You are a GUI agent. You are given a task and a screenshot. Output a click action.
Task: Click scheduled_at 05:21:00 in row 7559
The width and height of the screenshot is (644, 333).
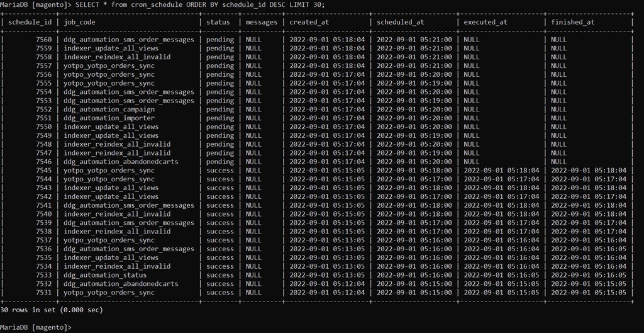point(414,48)
